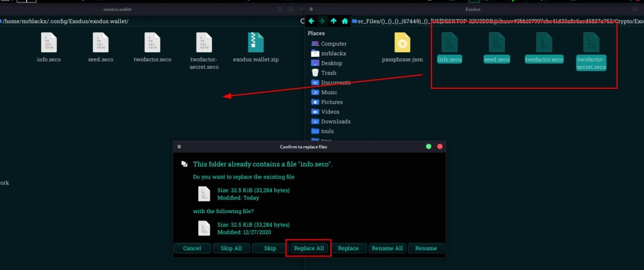Go up one directory with up arrow
This screenshot has width=644, height=270.
[334, 21]
